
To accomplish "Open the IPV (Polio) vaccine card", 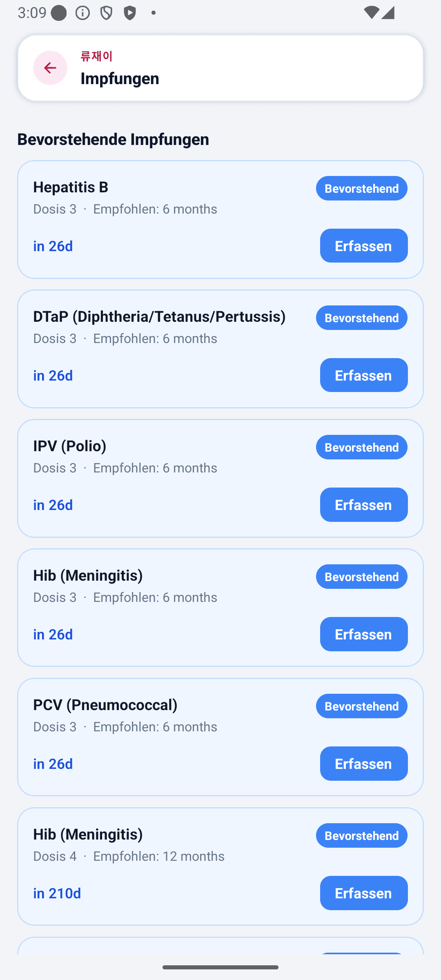I will [220, 478].
